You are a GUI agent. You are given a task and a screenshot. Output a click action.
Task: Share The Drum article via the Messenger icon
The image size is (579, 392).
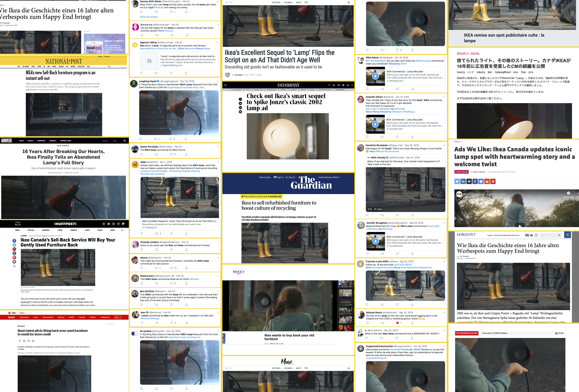coord(481,181)
